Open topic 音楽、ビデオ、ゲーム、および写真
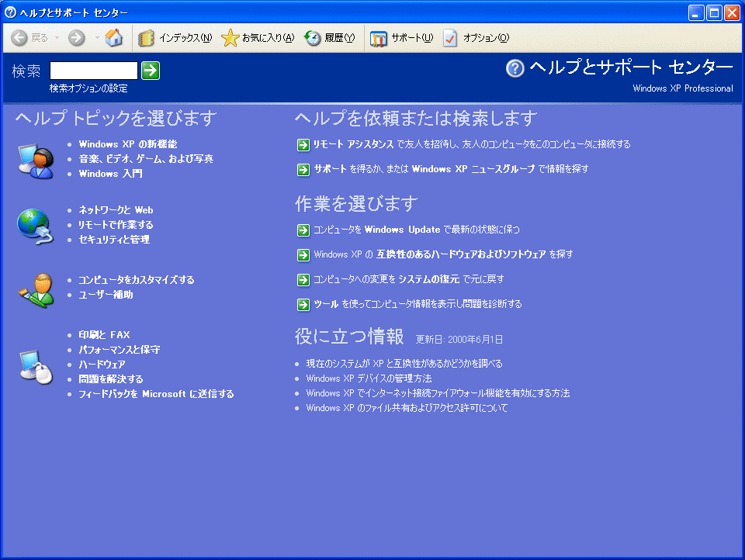The image size is (745, 560). click(146, 159)
